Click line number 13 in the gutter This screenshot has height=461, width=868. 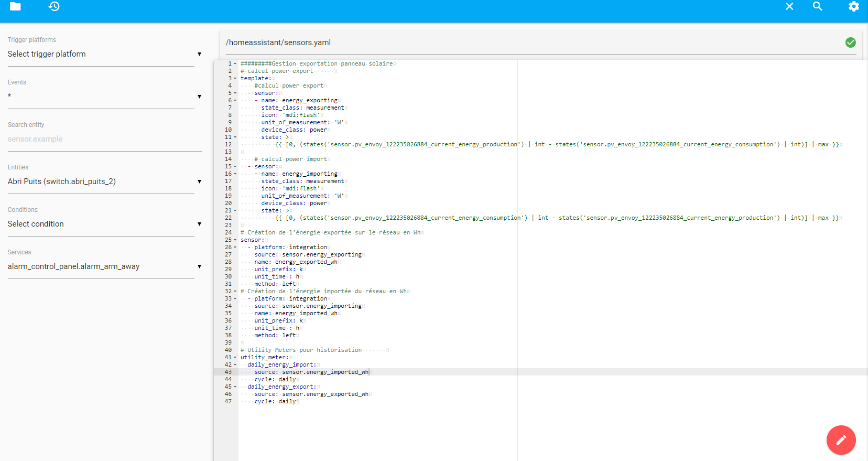(228, 152)
